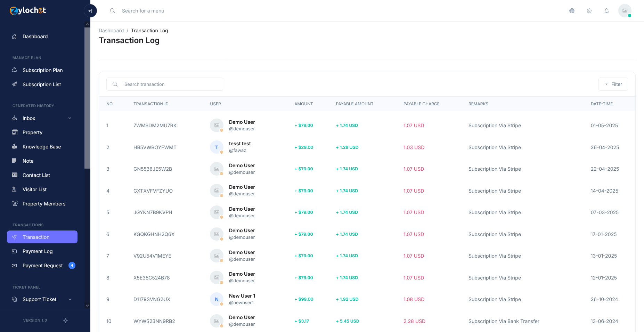
Task: Click the Visitor List person icon
Action: pos(14,189)
